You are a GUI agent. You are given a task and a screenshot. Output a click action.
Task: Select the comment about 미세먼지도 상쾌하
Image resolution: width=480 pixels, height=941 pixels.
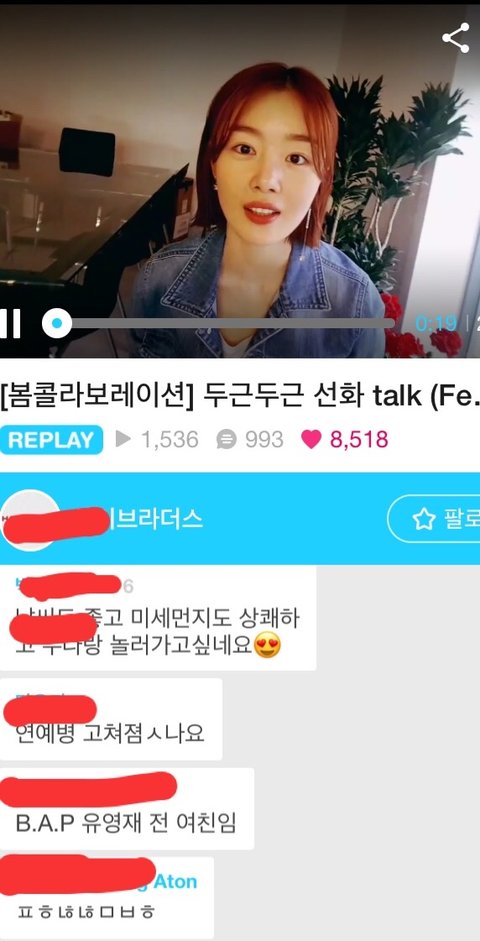point(158,618)
